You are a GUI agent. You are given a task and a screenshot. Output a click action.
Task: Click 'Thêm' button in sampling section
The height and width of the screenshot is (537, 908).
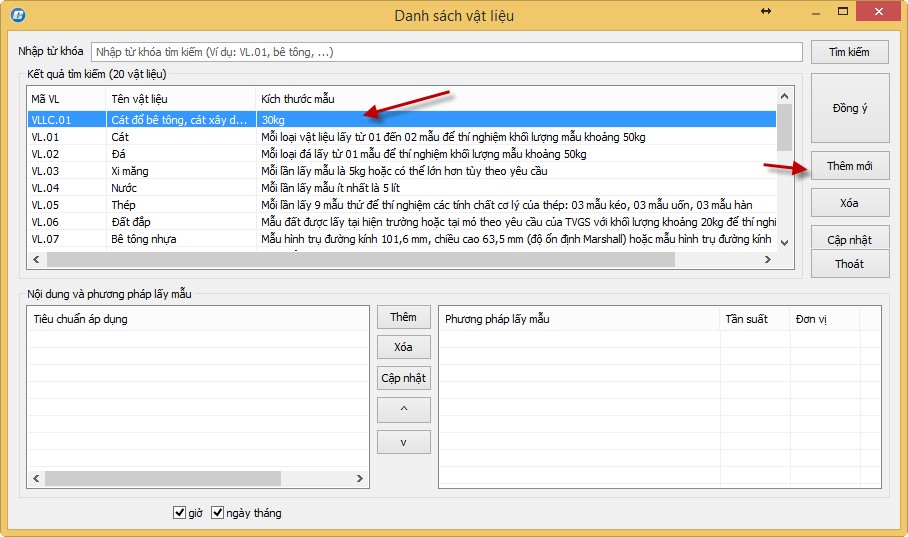coord(403,317)
